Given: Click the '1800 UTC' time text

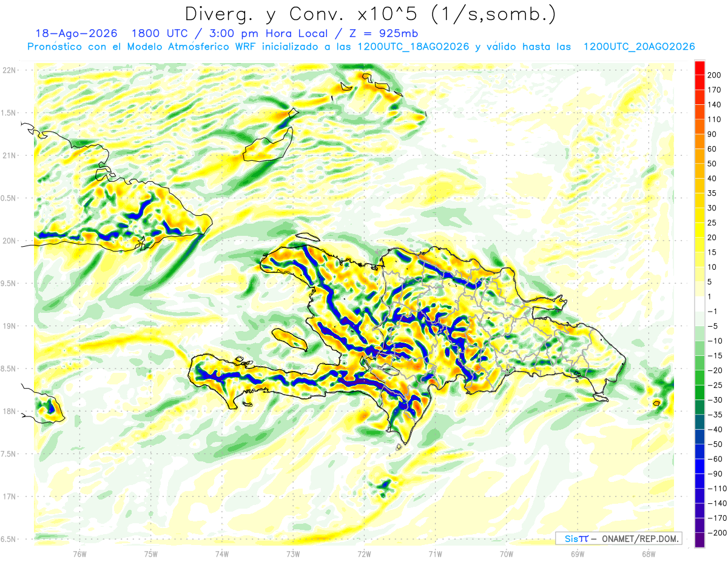Looking at the screenshot, I should [x=159, y=33].
